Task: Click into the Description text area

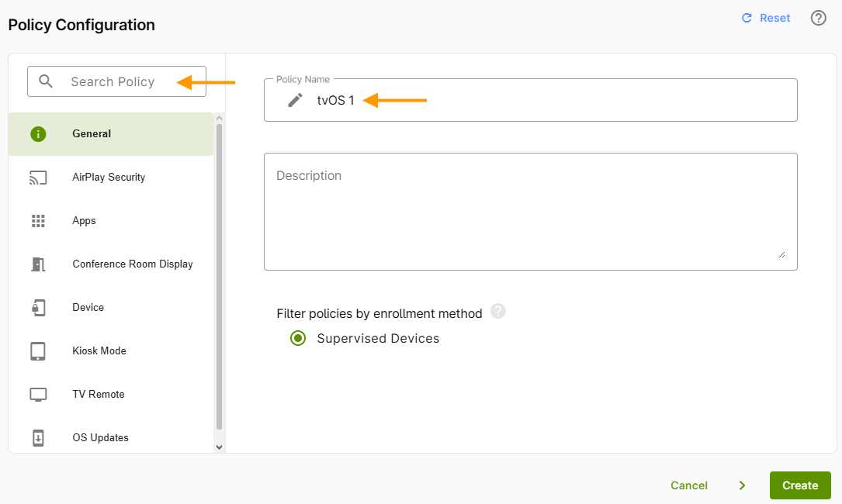Action: click(x=531, y=212)
